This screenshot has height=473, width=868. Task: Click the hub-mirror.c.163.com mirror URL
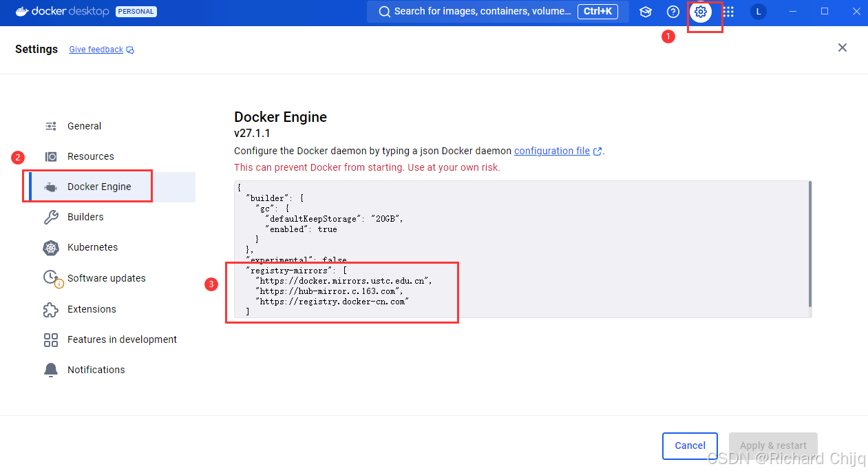(x=329, y=291)
